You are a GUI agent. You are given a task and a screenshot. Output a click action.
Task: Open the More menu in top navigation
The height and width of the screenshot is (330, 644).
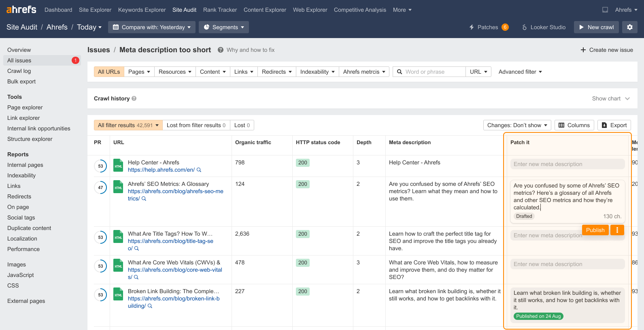coord(402,10)
